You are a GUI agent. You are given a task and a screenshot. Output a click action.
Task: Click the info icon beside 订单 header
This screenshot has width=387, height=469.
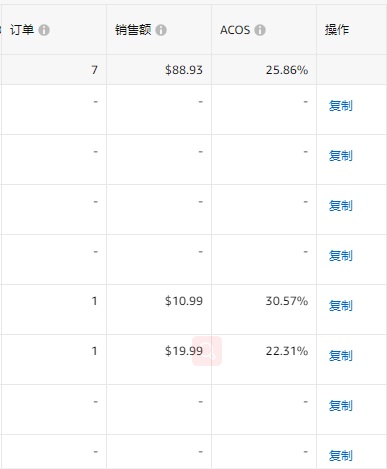click(x=44, y=30)
